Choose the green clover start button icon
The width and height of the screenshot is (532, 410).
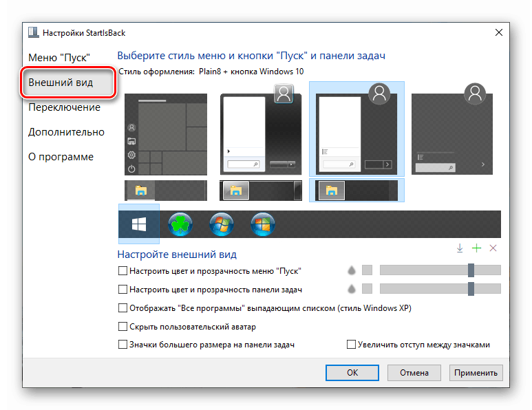point(180,224)
